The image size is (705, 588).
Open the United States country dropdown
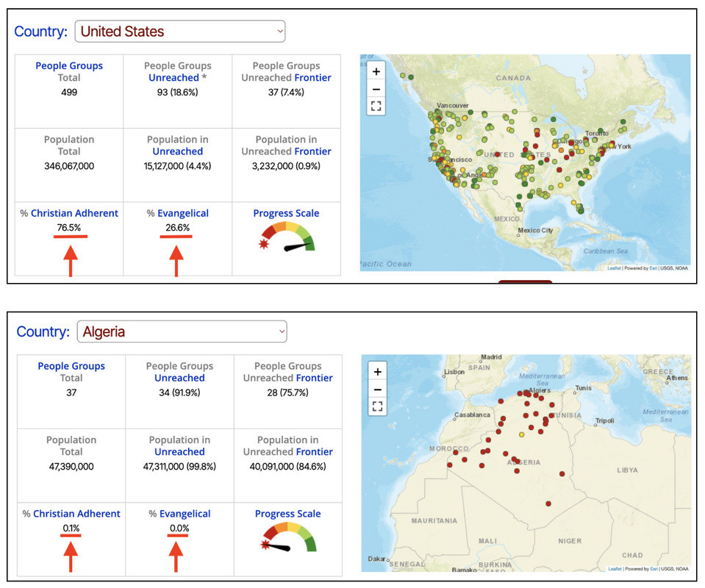pyautogui.click(x=180, y=32)
